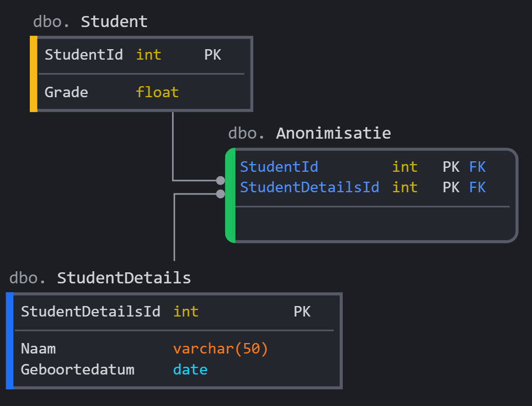532x406 pixels.
Task: Select the lower relationship connector dot
Action: pos(220,194)
